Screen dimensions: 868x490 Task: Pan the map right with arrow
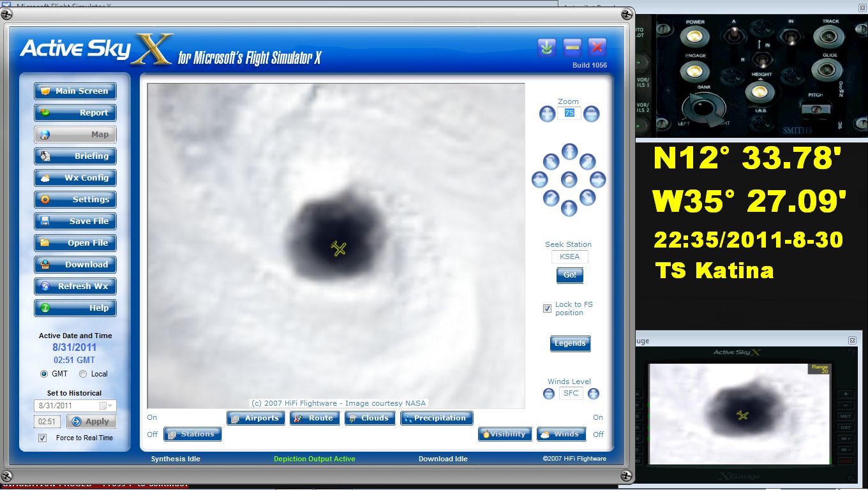598,179
